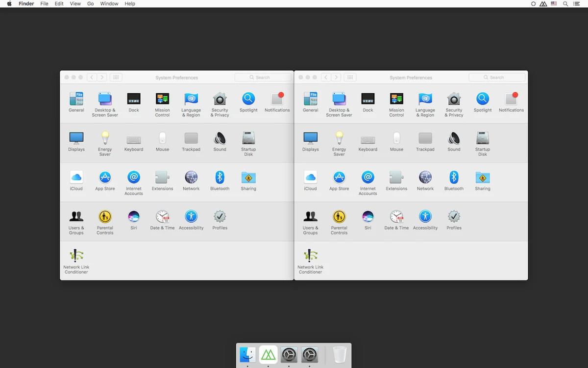The image size is (588, 368).
Task: Open the Edit menu
Action: pyautogui.click(x=59, y=3)
